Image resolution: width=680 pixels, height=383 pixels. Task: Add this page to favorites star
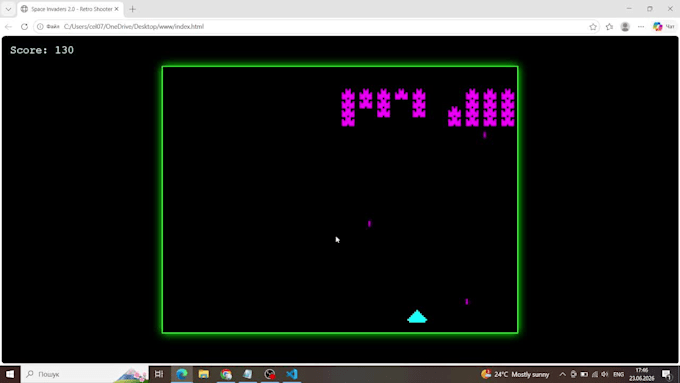click(x=593, y=27)
